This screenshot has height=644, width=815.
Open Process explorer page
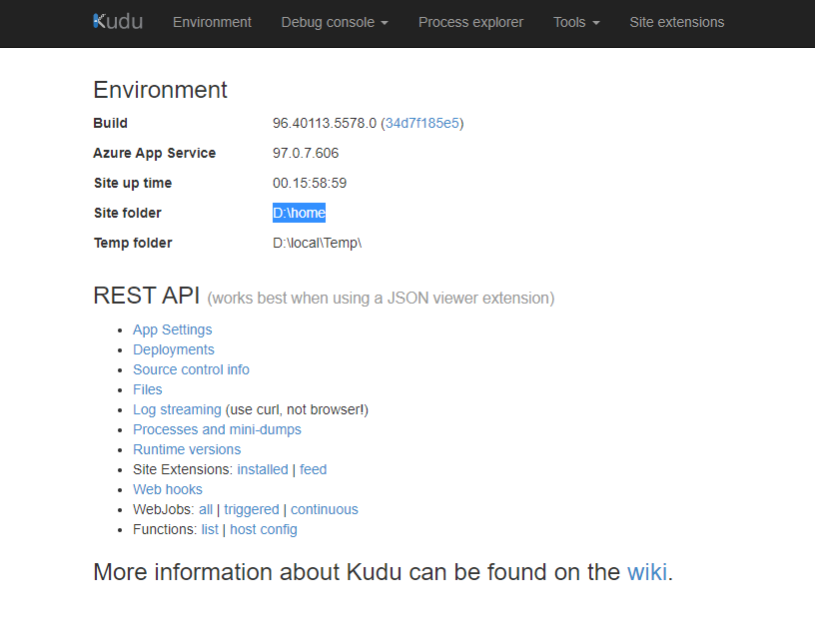point(470,22)
